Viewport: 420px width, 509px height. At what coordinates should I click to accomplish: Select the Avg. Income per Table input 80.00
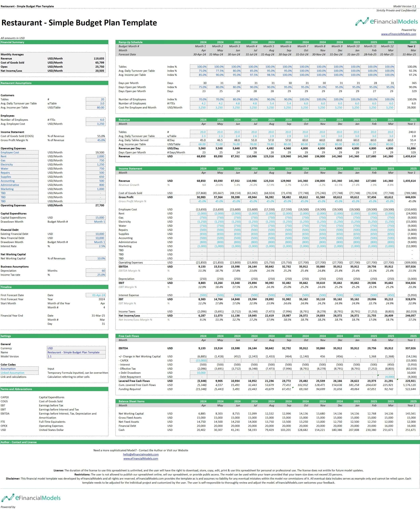coord(95,108)
